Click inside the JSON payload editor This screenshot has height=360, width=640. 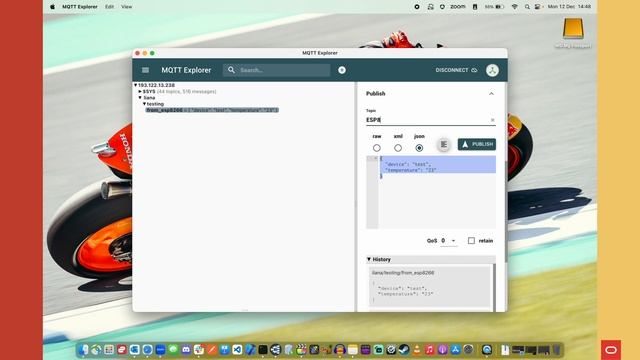pyautogui.click(x=437, y=192)
